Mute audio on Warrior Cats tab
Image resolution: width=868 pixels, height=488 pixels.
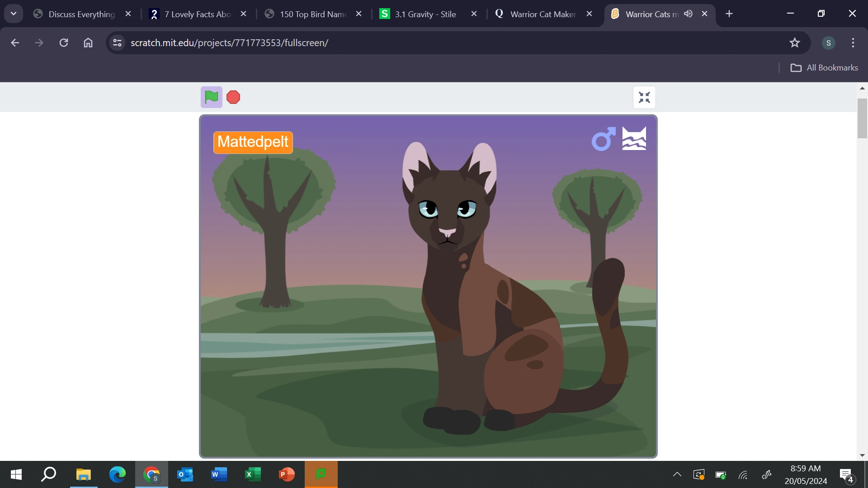[688, 14]
